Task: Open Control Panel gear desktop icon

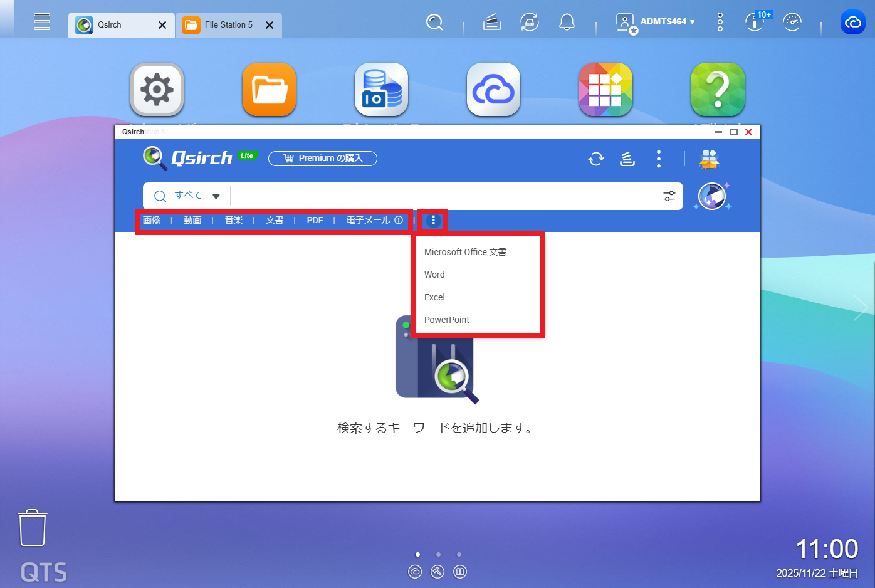Action: coord(157,90)
